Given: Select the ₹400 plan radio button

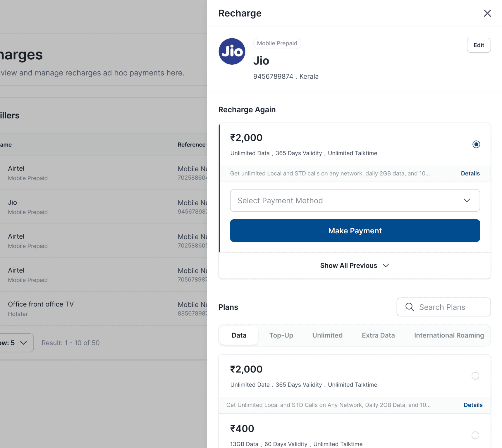Looking at the screenshot, I should click(x=475, y=435).
